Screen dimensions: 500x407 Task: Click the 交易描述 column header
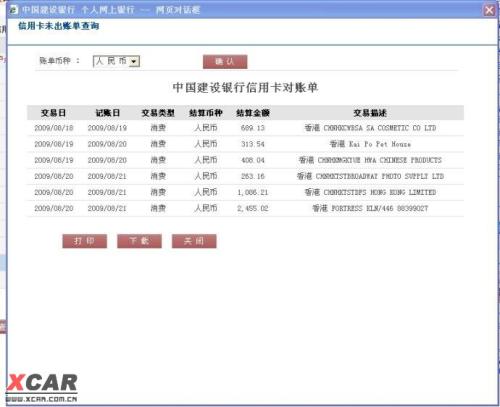[x=370, y=113]
